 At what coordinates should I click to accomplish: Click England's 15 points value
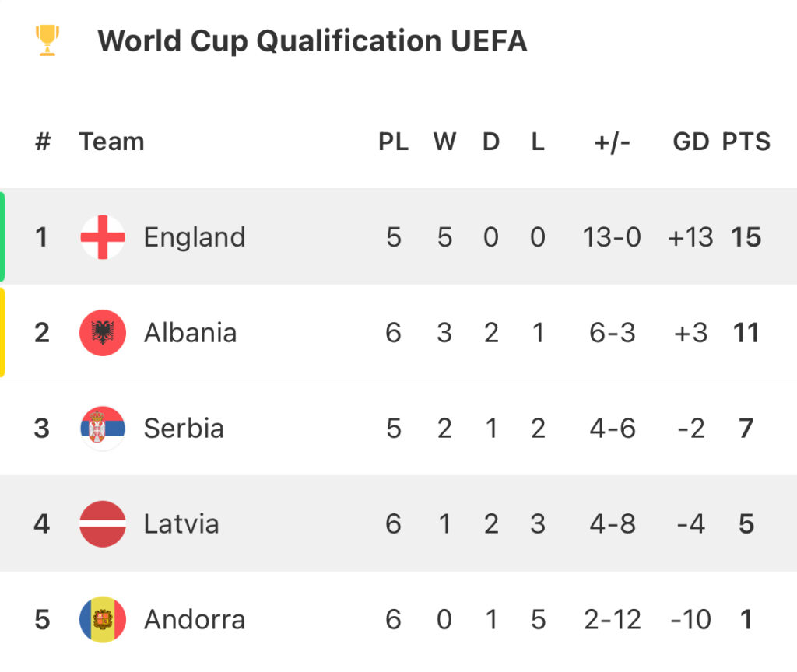pos(746,237)
